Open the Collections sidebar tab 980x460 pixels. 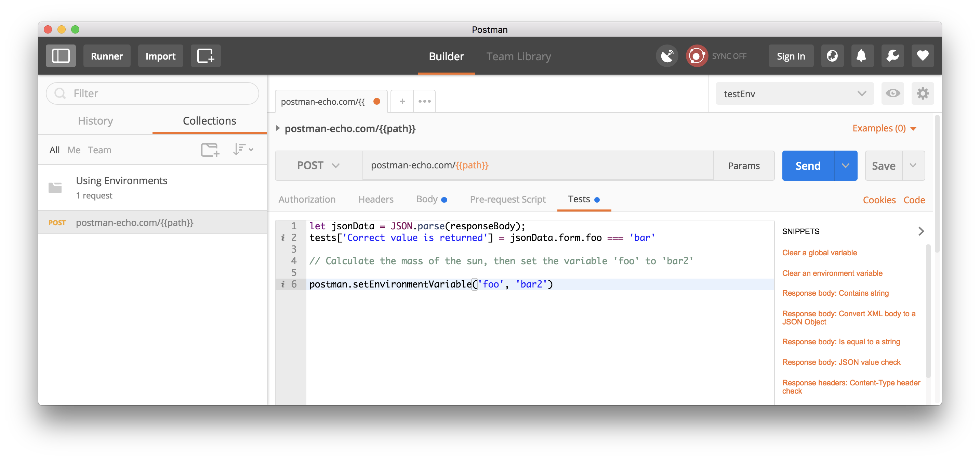pos(209,121)
